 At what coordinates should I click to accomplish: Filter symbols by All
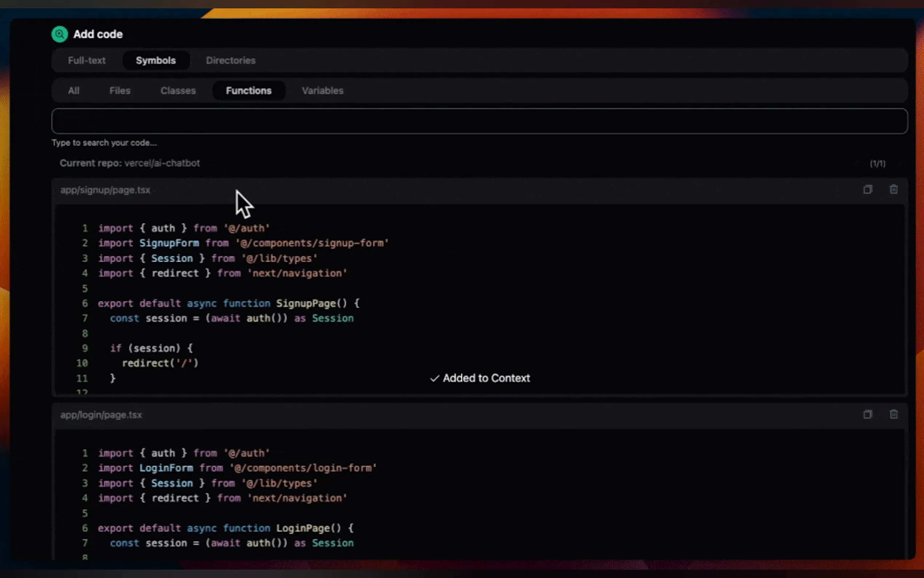pyautogui.click(x=74, y=91)
